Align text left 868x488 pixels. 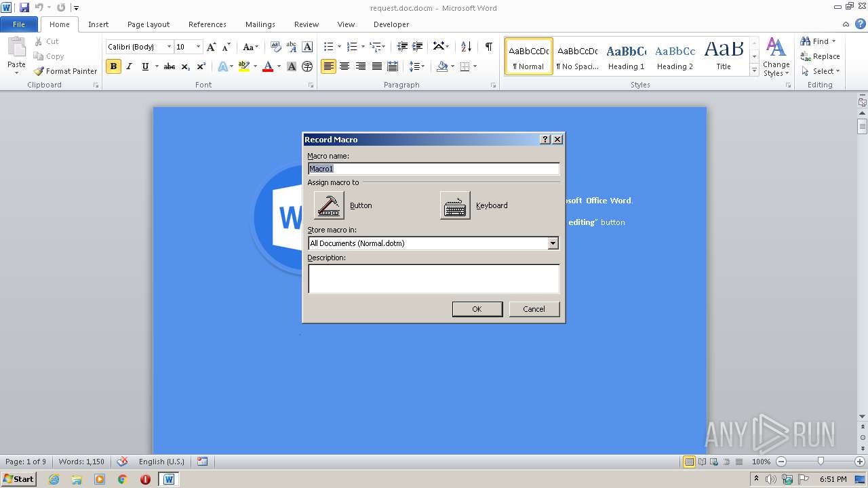328,66
